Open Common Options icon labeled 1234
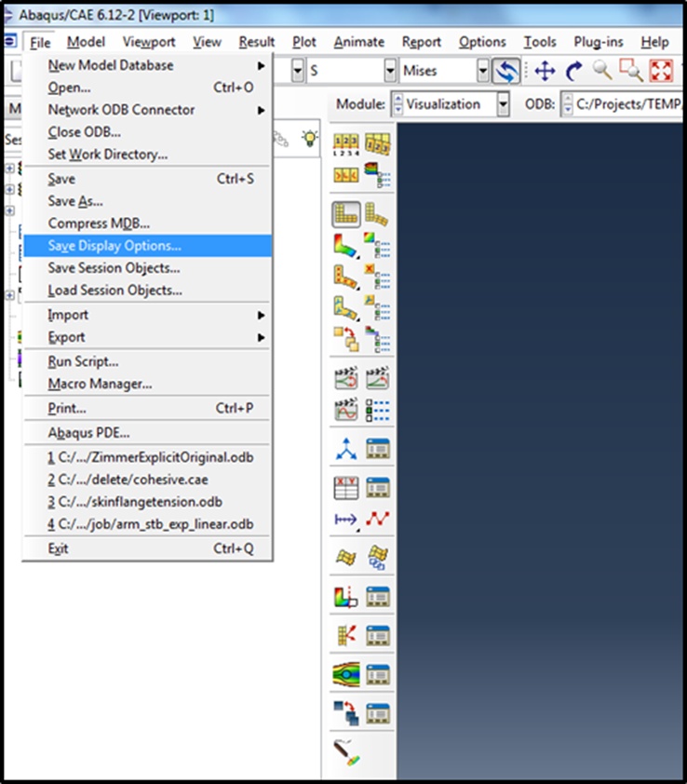Image resolution: width=687 pixels, height=784 pixels. [346, 145]
